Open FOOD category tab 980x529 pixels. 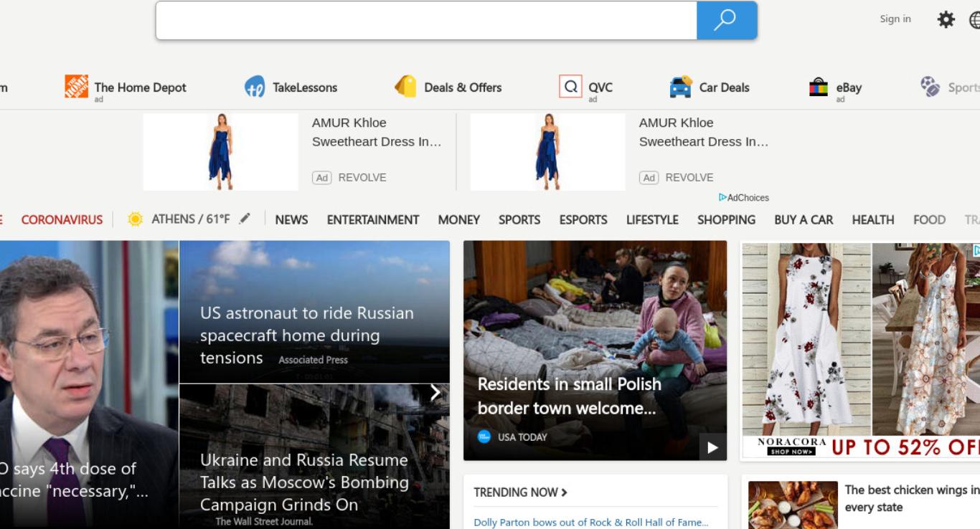(929, 220)
